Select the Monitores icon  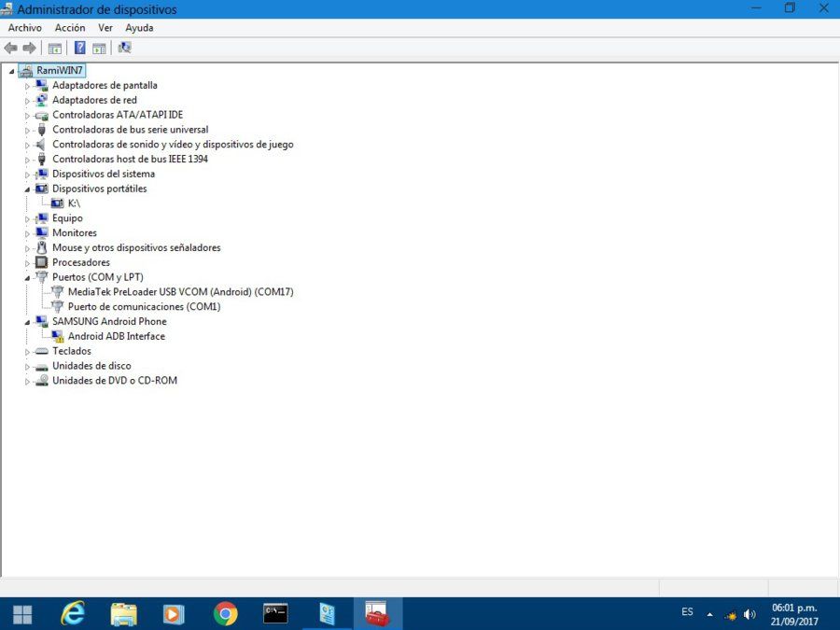tap(41, 232)
